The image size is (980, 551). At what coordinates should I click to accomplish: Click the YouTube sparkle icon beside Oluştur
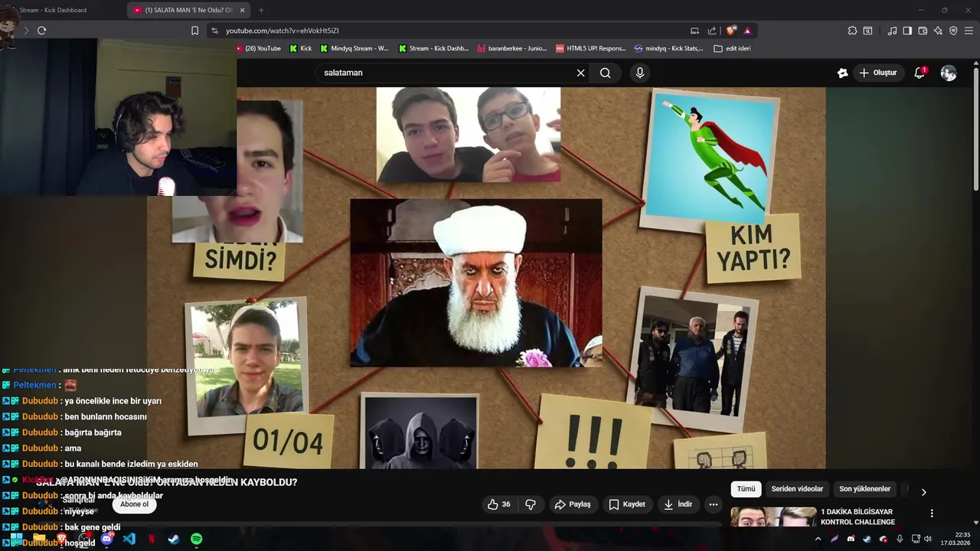(843, 73)
